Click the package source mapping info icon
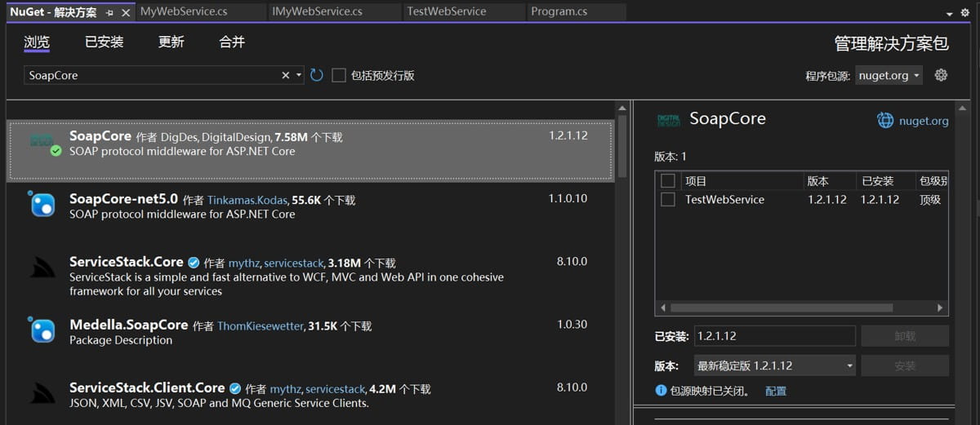The image size is (980, 425). click(x=661, y=391)
